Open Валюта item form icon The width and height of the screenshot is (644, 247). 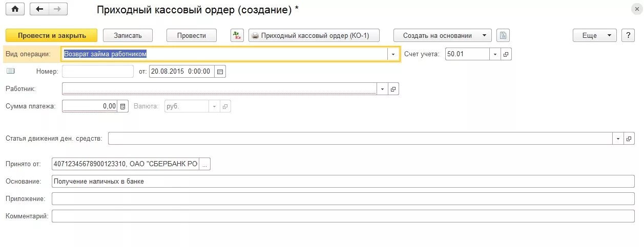225,106
